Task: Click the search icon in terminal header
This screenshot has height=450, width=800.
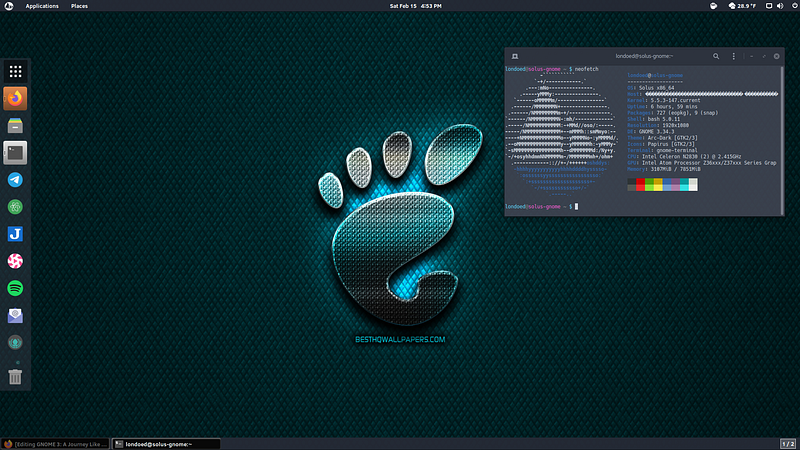Action: [x=717, y=56]
